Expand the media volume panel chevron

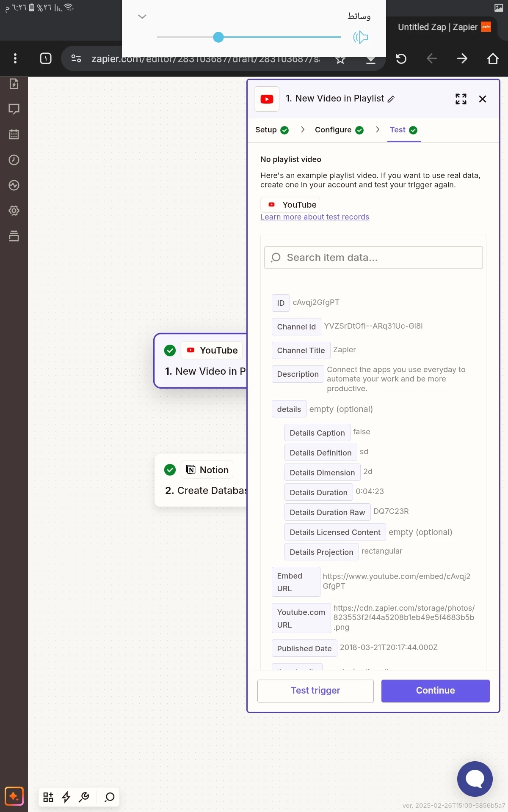tap(142, 16)
